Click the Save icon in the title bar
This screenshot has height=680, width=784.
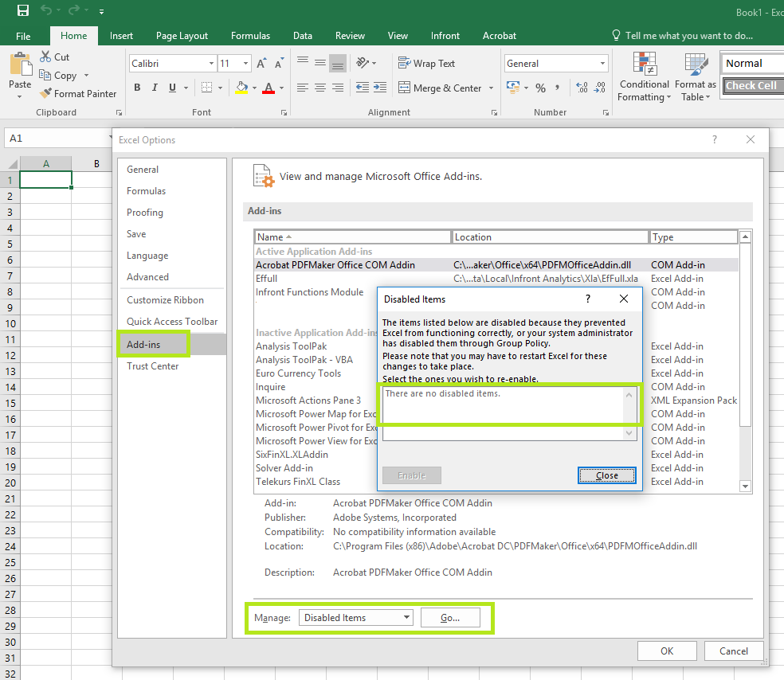coord(23,11)
